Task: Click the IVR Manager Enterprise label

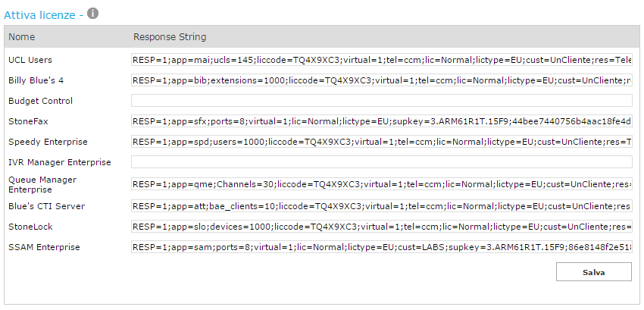Action: [59, 162]
